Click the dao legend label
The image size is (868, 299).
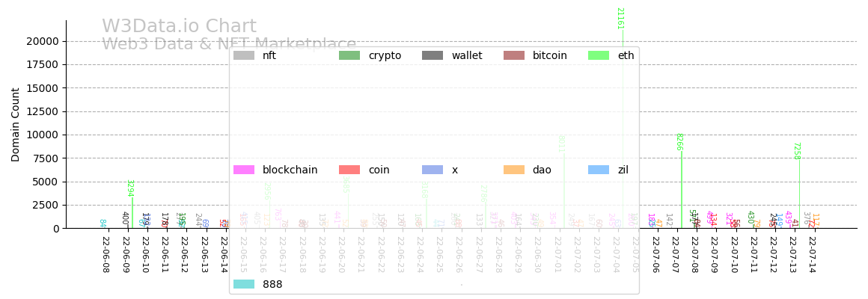[542, 170]
